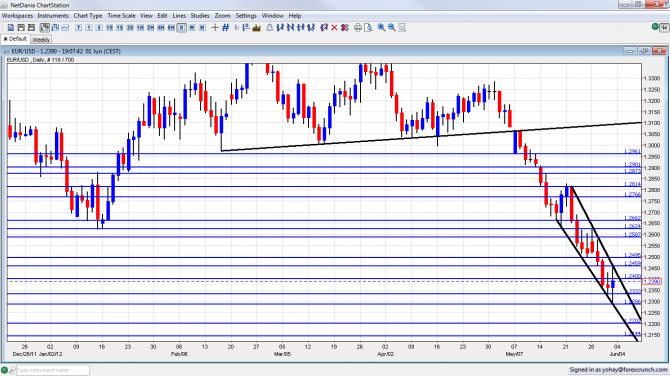Click the zoom out magnifier icon
670x376 pixels.
[x=391, y=27]
